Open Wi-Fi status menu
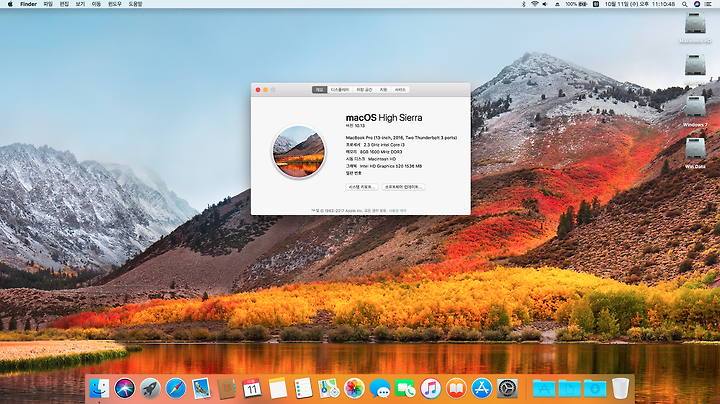 coord(534,4)
